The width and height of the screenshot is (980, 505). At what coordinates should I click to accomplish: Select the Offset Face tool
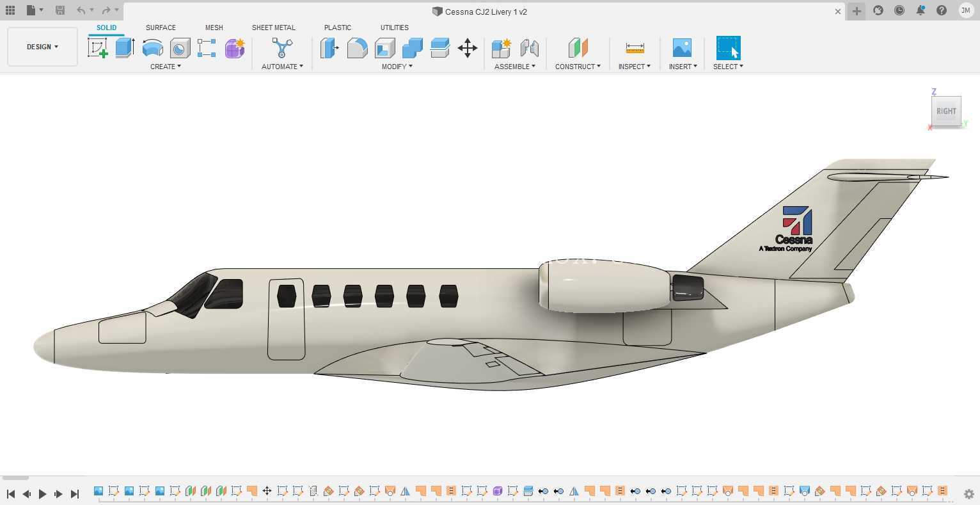[x=439, y=48]
